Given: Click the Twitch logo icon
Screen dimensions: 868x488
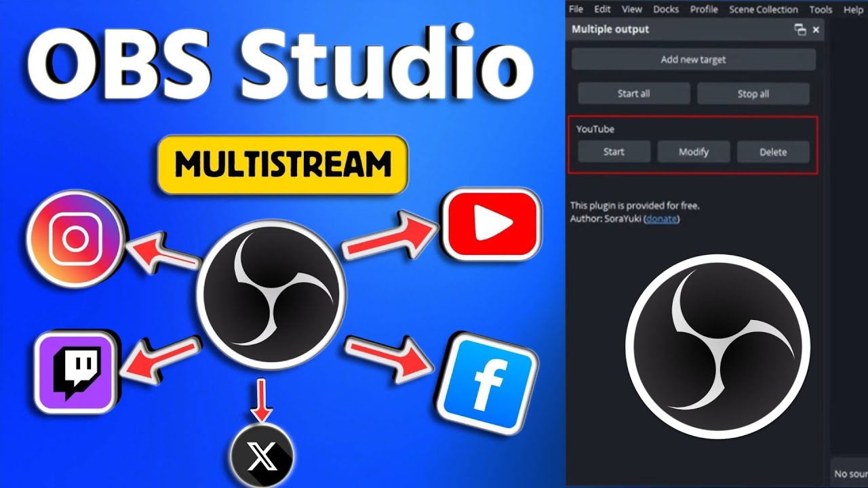Looking at the screenshot, I should click(x=76, y=373).
